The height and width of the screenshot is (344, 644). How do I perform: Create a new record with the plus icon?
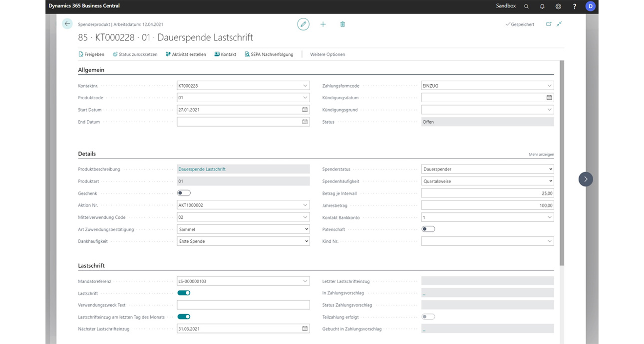click(x=323, y=24)
